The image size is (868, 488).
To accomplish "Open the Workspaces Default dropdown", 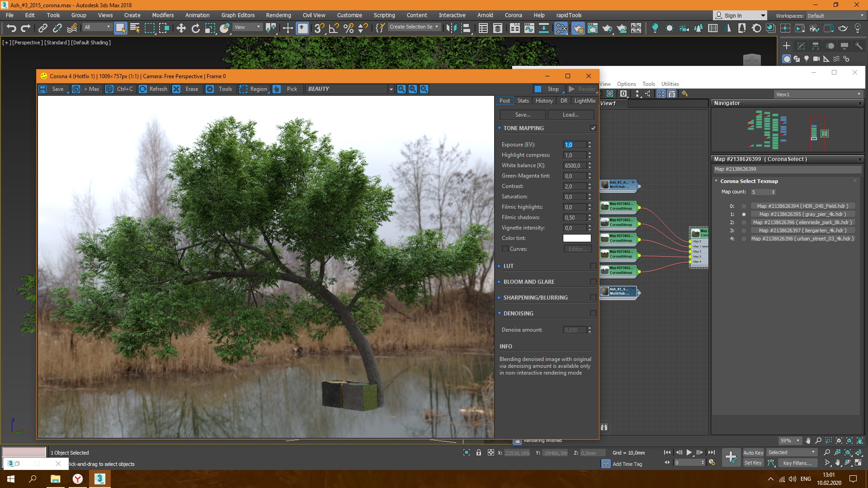I will tap(835, 16).
